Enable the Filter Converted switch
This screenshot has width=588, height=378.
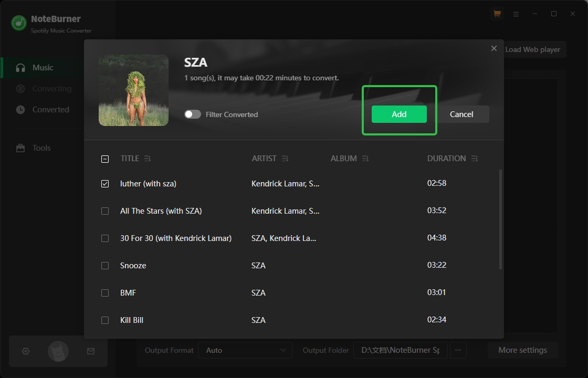coord(193,114)
